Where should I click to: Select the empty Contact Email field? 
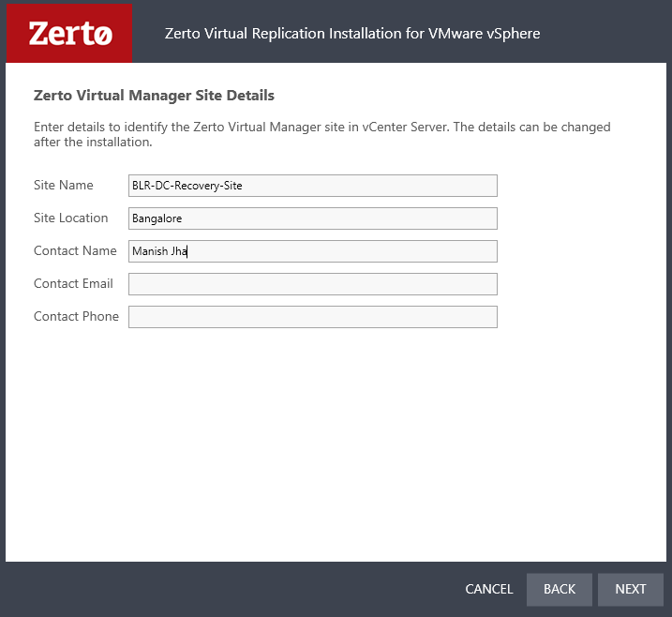[x=312, y=284]
